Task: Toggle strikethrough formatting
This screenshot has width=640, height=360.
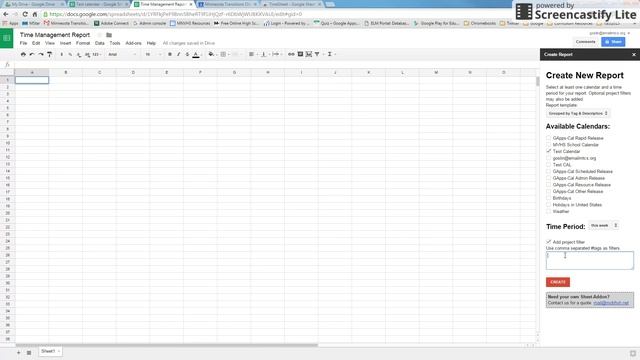Action: click(x=187, y=54)
